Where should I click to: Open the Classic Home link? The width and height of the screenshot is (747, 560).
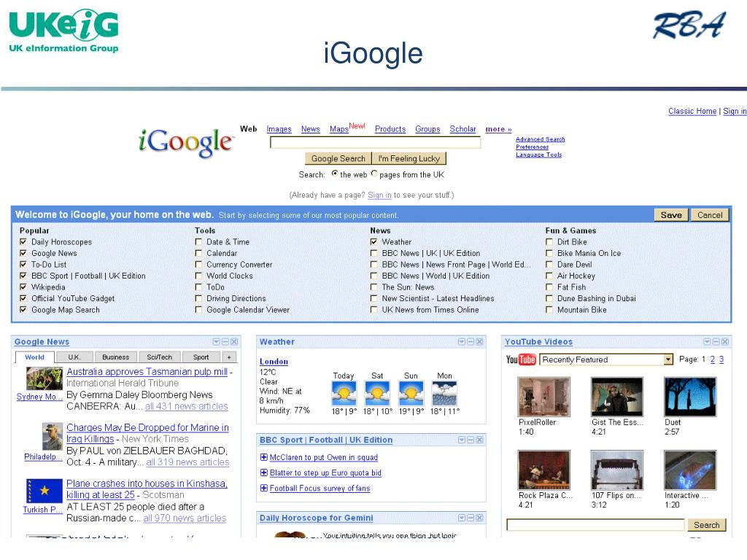(x=692, y=111)
